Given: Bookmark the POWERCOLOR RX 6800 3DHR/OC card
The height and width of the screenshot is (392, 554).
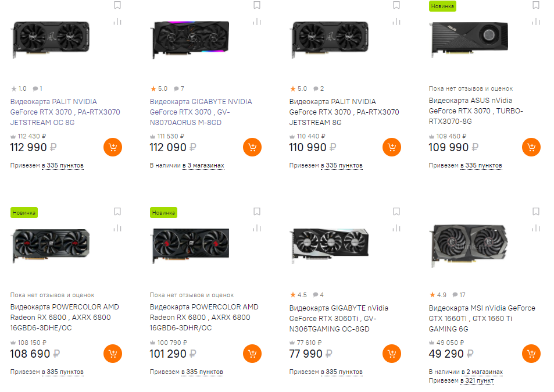Looking at the screenshot, I should click(257, 211).
